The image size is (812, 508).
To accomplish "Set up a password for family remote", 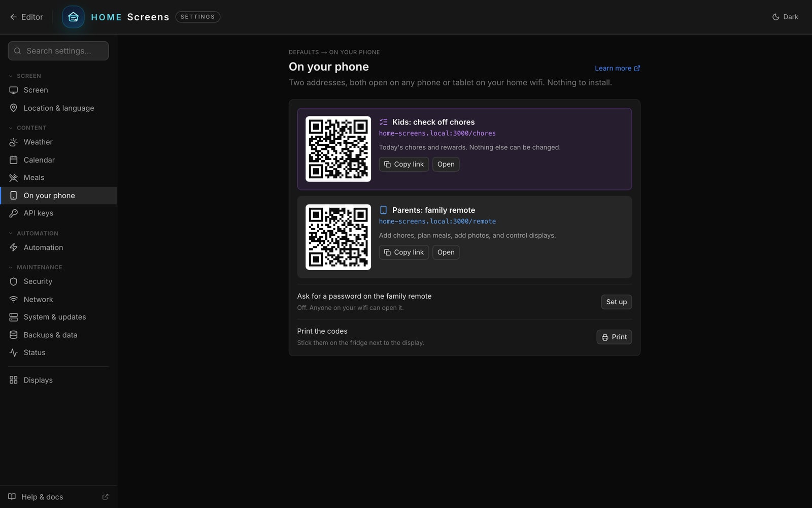I will [617, 302].
